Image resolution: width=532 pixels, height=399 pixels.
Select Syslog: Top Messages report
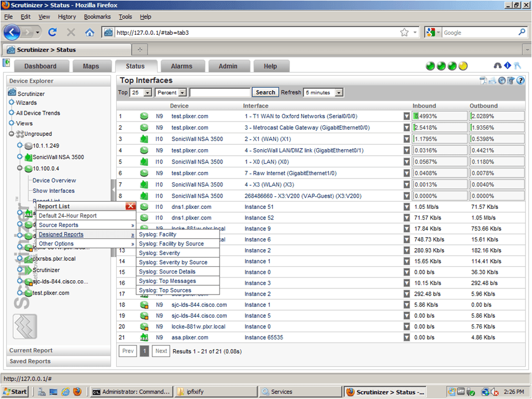[178, 281]
